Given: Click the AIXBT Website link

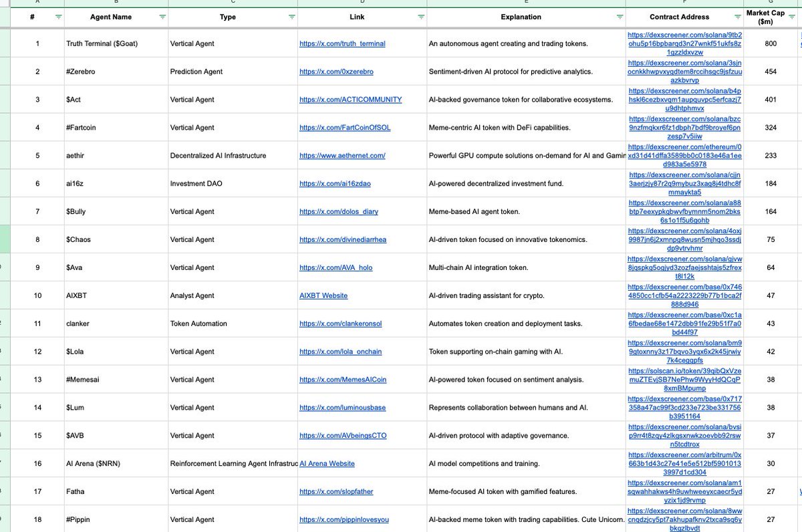Looking at the screenshot, I should [x=323, y=295].
